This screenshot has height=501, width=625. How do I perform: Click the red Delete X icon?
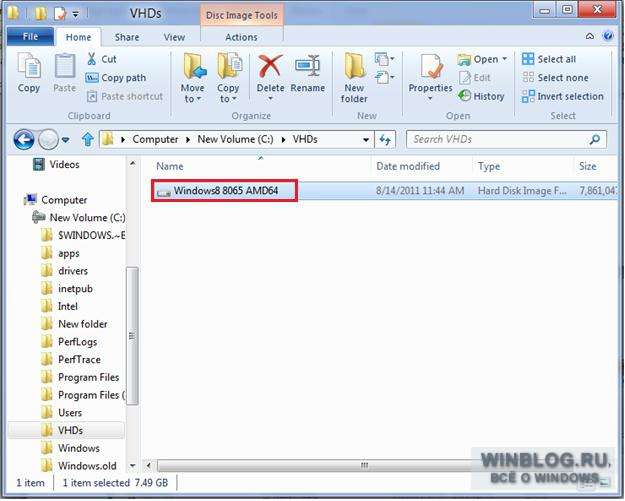point(270,66)
